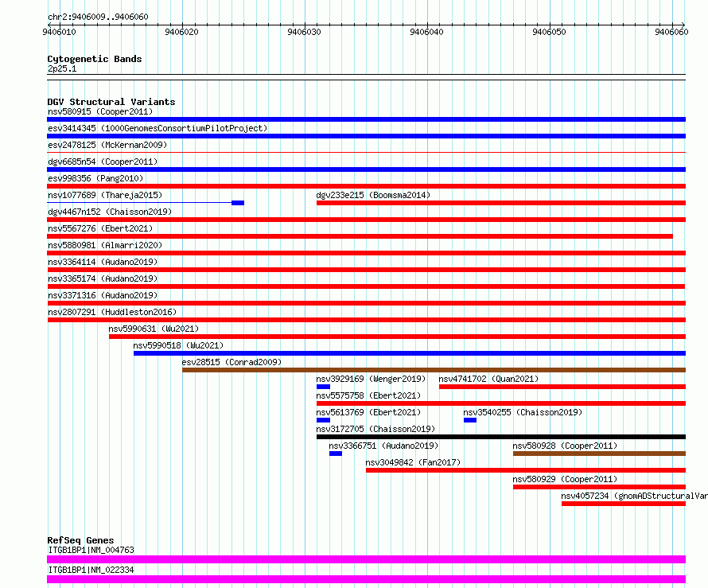Select the ITGB1BP1|NM_022334 gene label
The width and height of the screenshot is (708, 588).
pos(91,570)
